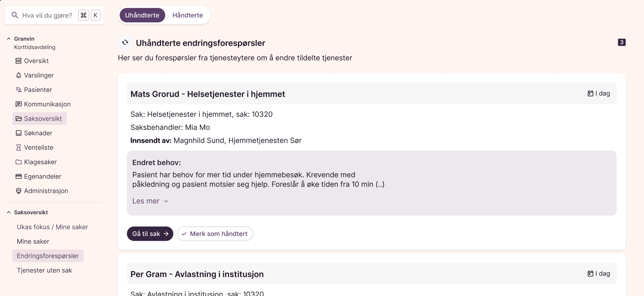Mark the request with Merk som håndtert
Viewport: 644px width, 296px height.
(x=215, y=234)
